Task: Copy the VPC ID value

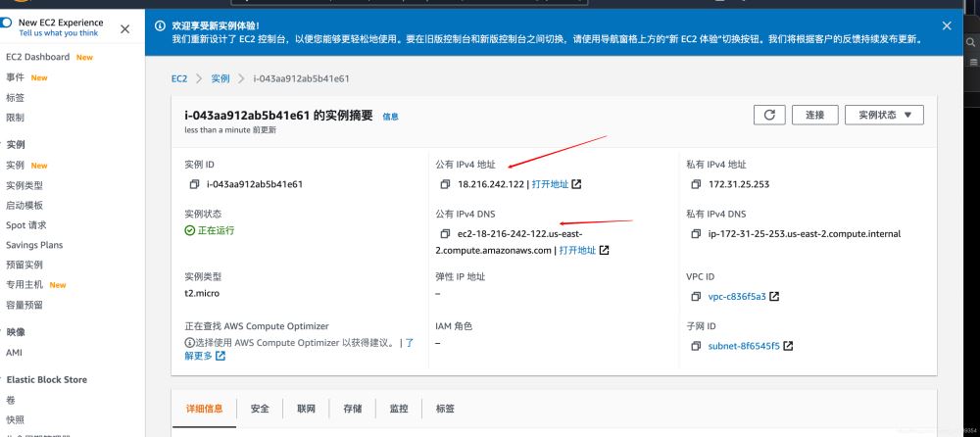Action: (696, 296)
